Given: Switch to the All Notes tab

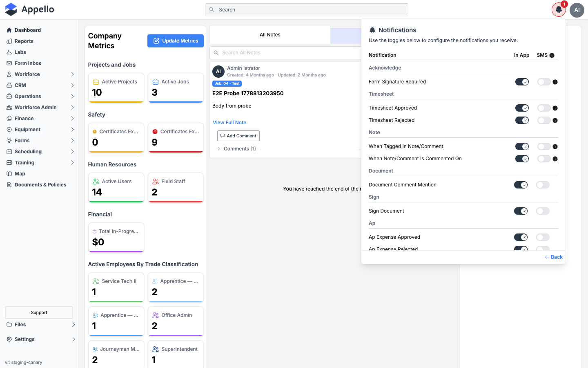Looking at the screenshot, I should tap(270, 35).
